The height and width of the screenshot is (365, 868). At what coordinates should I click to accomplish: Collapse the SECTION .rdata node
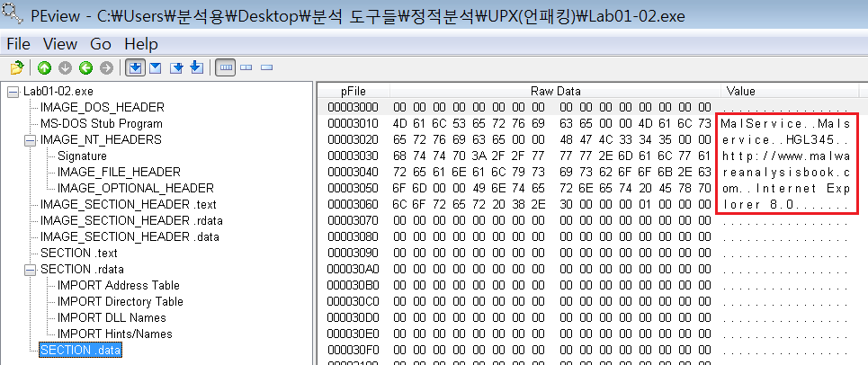30,270
